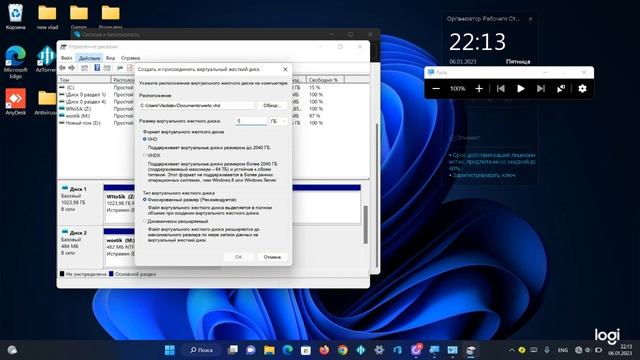Viewport: 640px width, 360px height.
Task: Click the Disk Management vertical scrollbar thumb
Action: pyautogui.click(x=365, y=224)
